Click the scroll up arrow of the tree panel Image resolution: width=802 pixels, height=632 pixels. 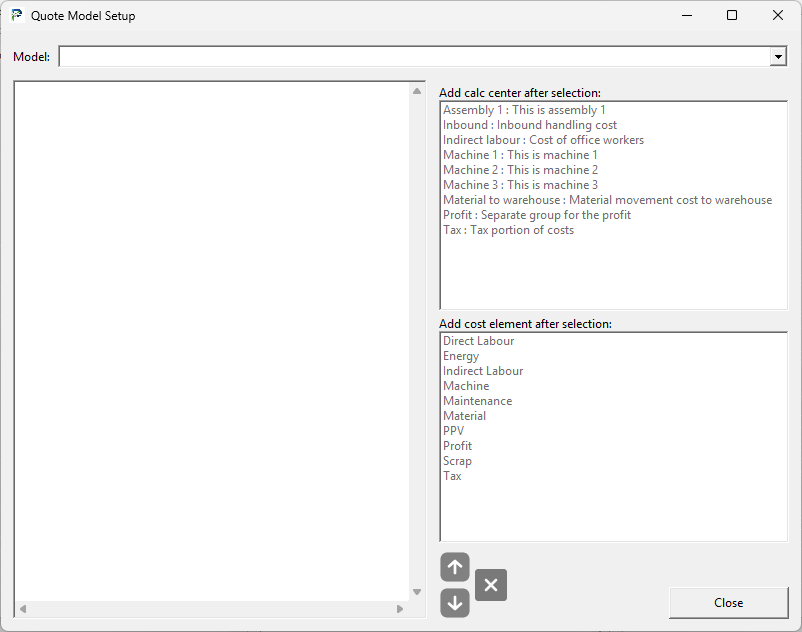(416, 90)
